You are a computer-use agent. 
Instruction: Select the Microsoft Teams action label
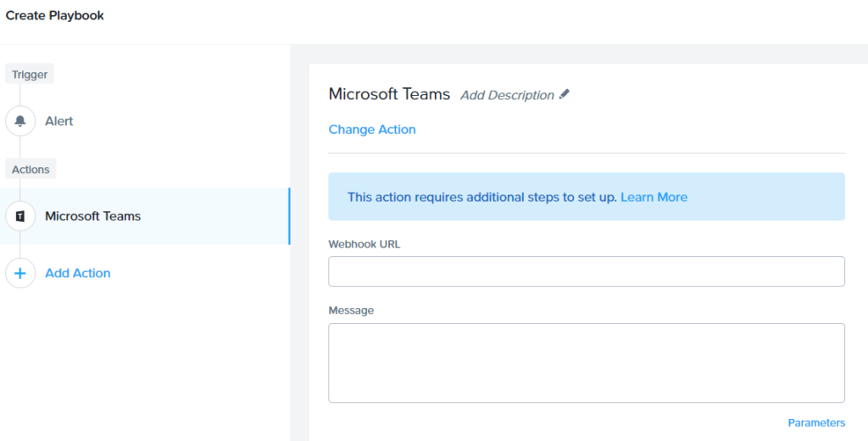(93, 216)
